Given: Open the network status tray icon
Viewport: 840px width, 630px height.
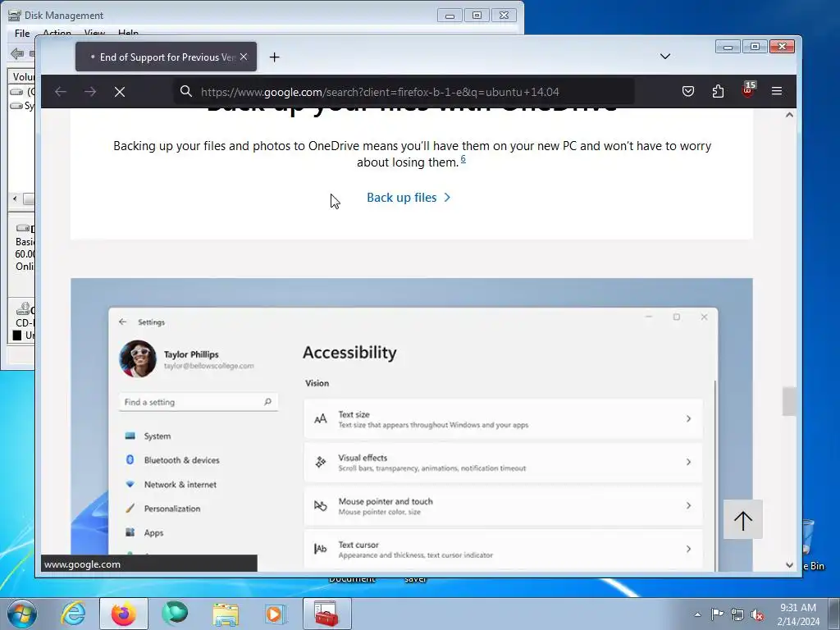Looking at the screenshot, I should tap(737, 614).
